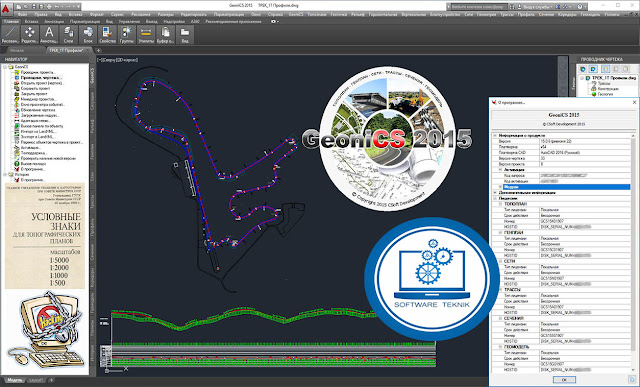Open the Справка menu
640x387 pixels.
tap(276, 14)
